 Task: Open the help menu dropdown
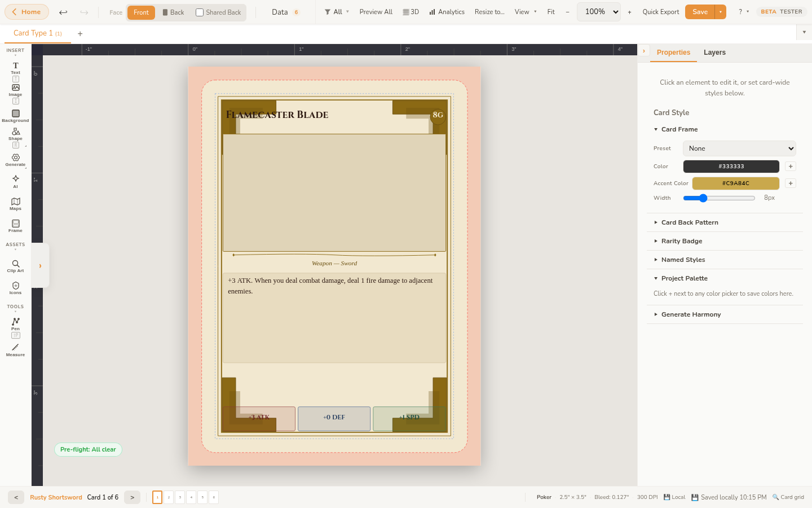[x=744, y=12]
